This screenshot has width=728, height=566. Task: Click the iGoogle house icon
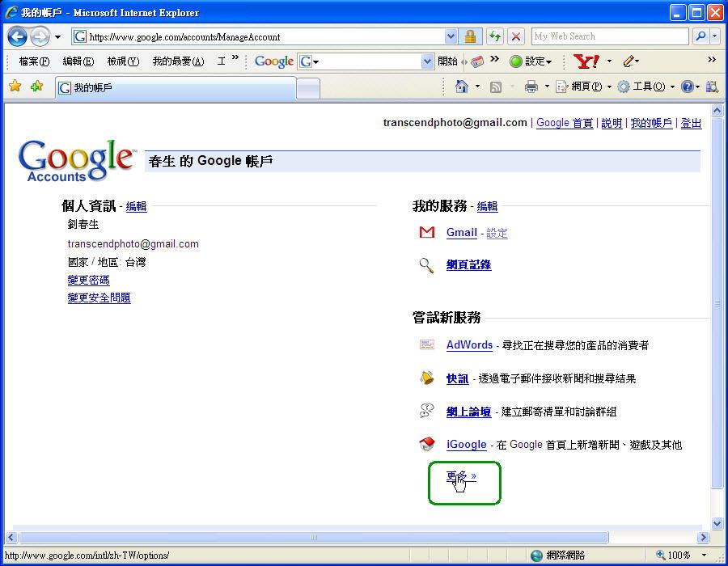[x=426, y=444]
